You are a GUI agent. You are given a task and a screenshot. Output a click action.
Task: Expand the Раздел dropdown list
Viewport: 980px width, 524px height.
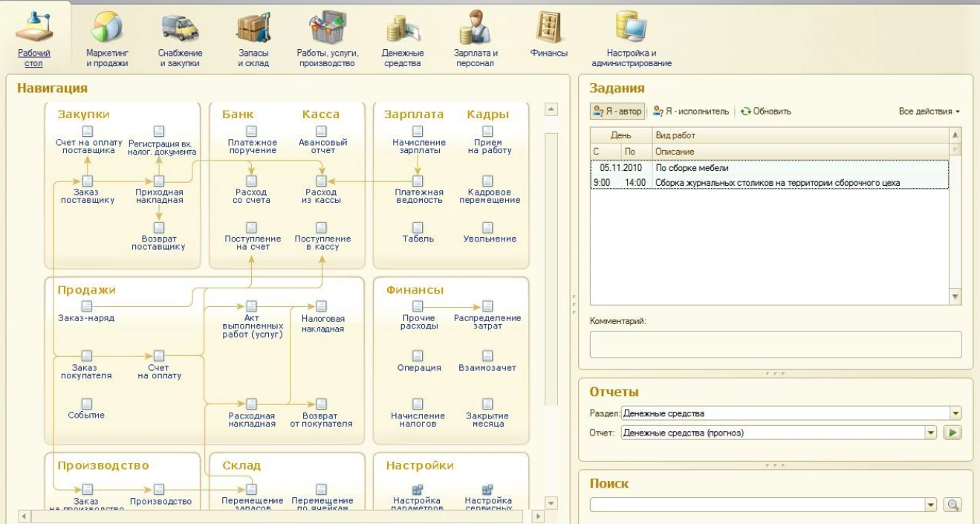coord(956,413)
